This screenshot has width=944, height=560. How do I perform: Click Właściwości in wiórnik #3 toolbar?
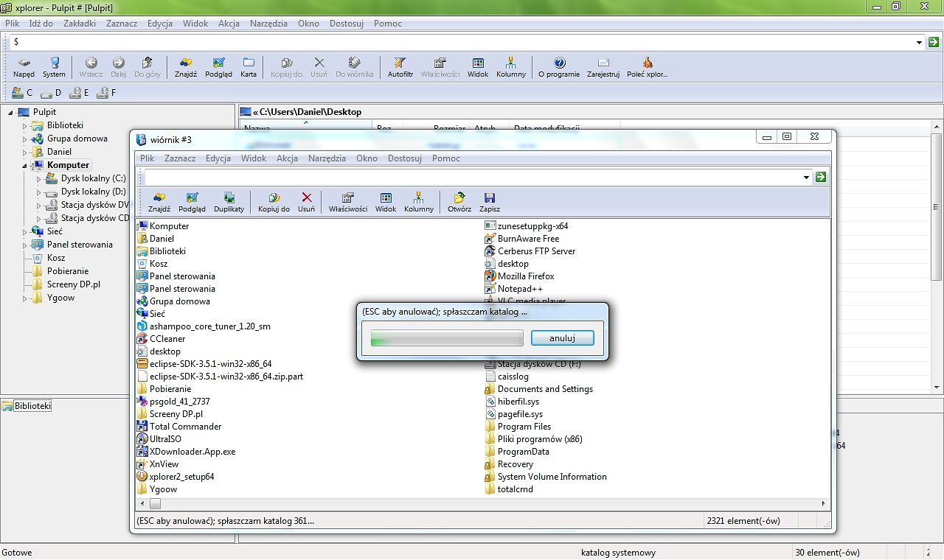348,203
